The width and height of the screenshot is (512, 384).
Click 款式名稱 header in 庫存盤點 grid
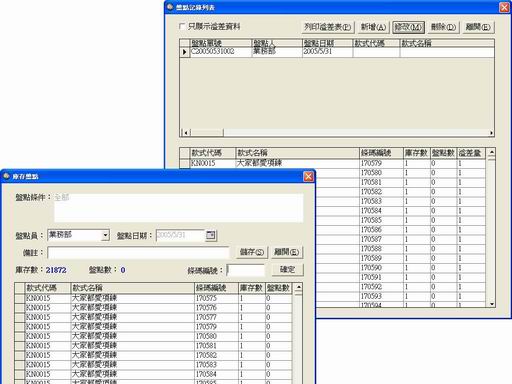pyautogui.click(x=133, y=288)
